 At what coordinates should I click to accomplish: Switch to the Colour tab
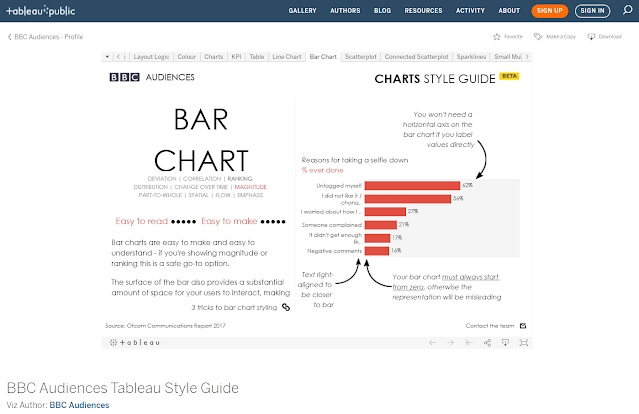[187, 57]
